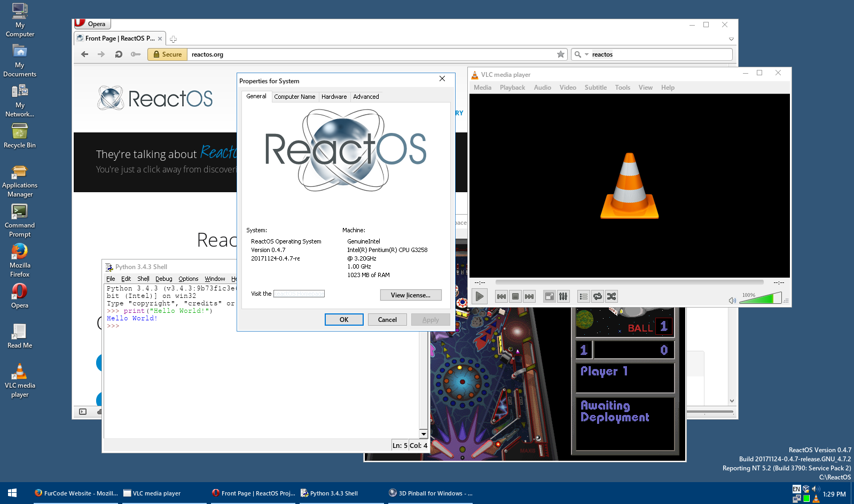854x504 pixels.
Task: Open VLC Subtitle menu
Action: pyautogui.click(x=596, y=88)
